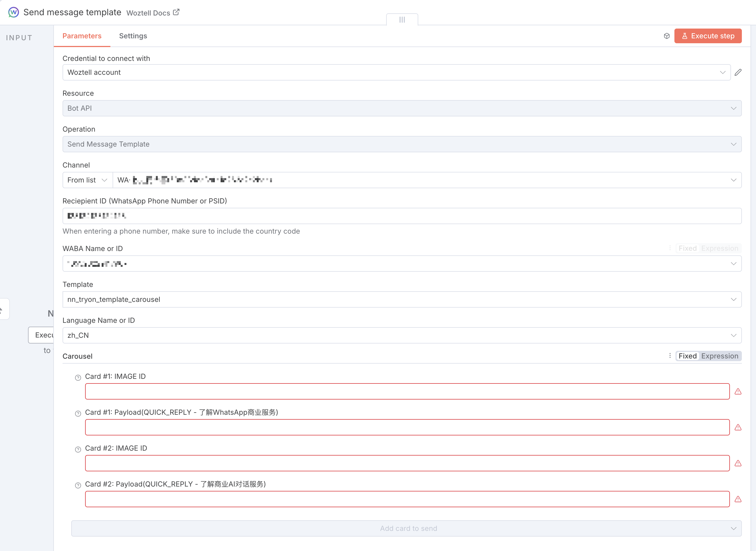Click the warning triangle beside Card #2 Payload field
This screenshot has height=551, width=756.
[738, 499]
